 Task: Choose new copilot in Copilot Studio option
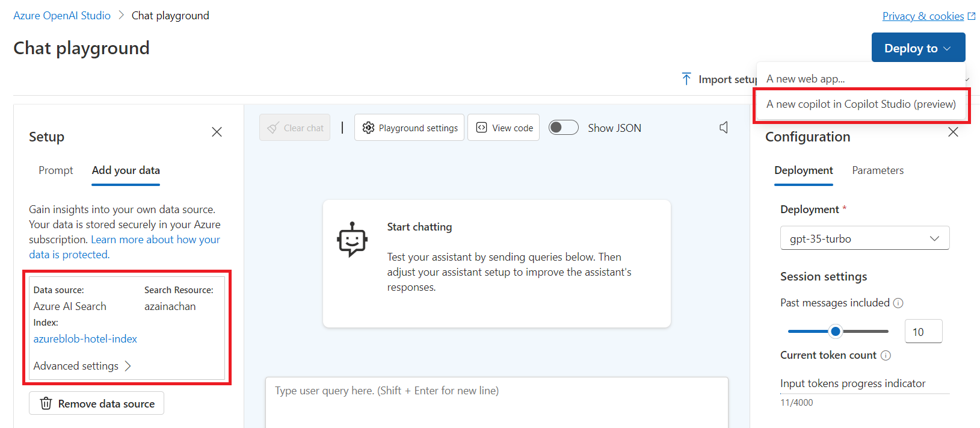pyautogui.click(x=861, y=104)
